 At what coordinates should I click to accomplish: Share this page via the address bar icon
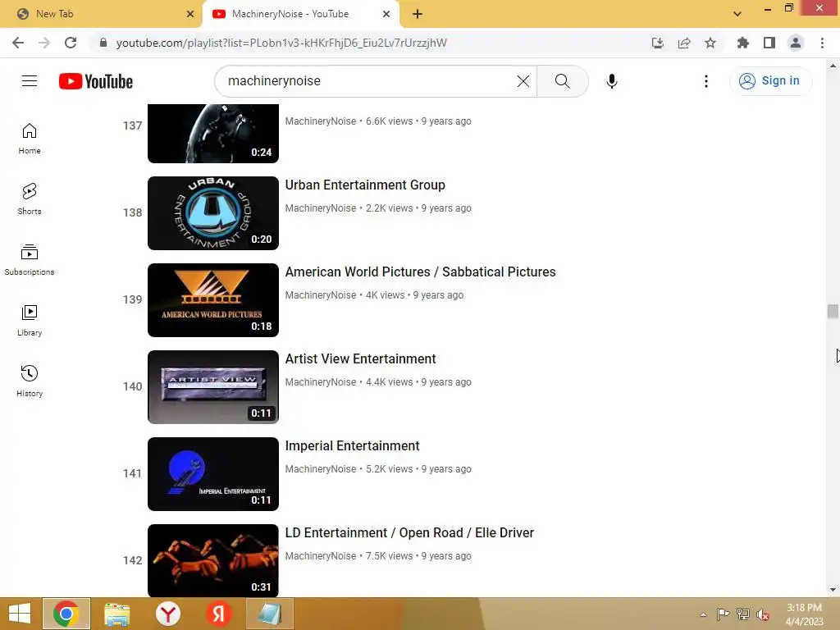pos(684,43)
